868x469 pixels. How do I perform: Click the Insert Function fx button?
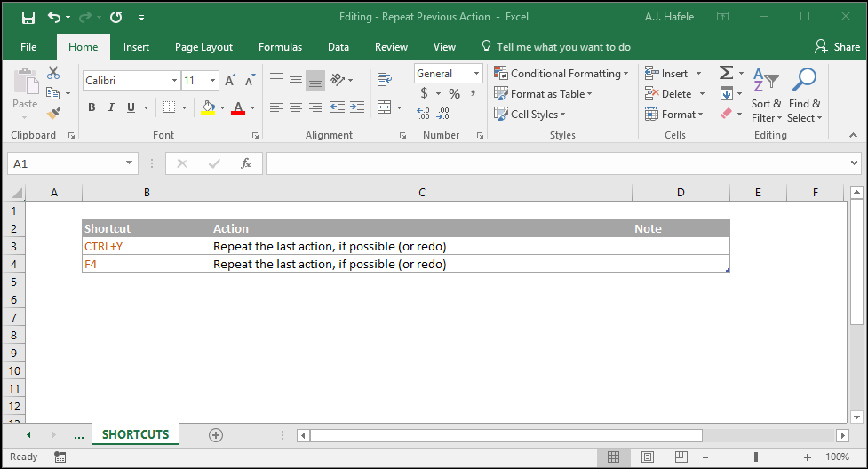pyautogui.click(x=246, y=163)
